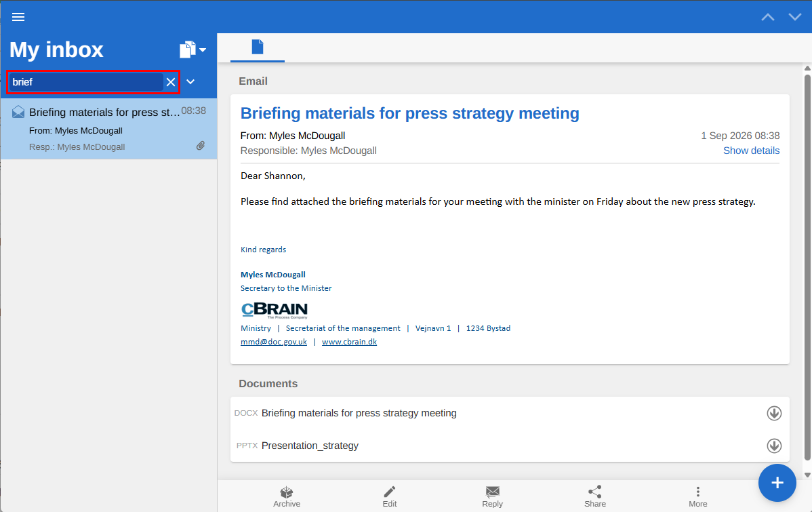Reply to the email
This screenshot has height=512, width=812.
[x=492, y=496]
